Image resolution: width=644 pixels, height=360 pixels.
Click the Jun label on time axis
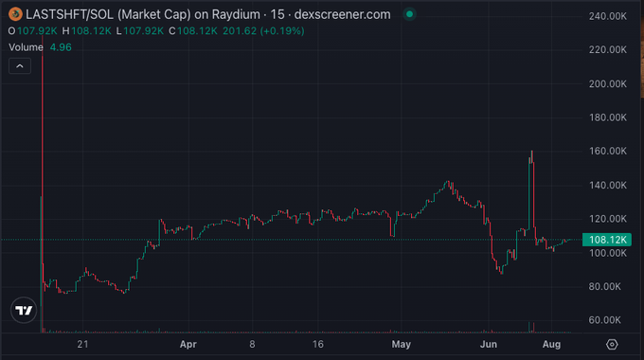click(x=489, y=345)
